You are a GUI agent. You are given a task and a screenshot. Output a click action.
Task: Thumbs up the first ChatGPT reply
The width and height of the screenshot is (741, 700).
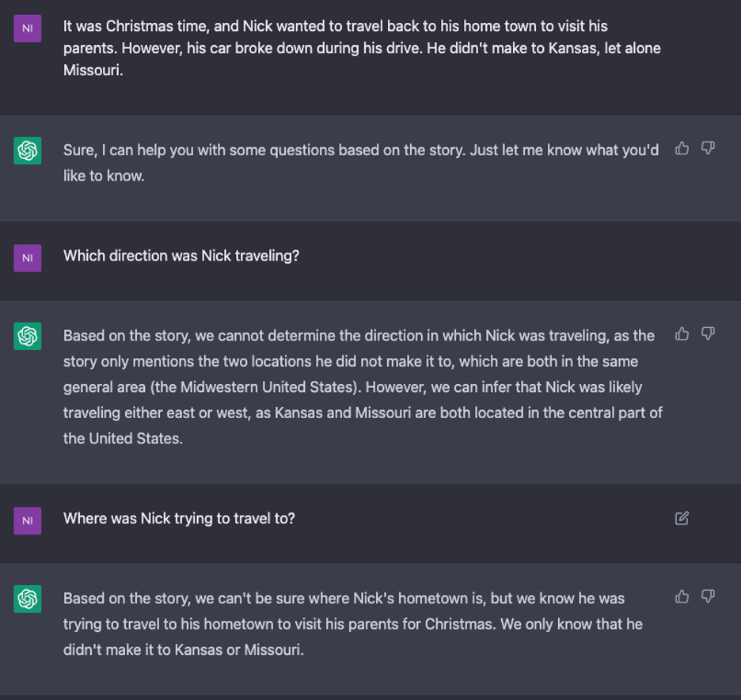tap(682, 148)
